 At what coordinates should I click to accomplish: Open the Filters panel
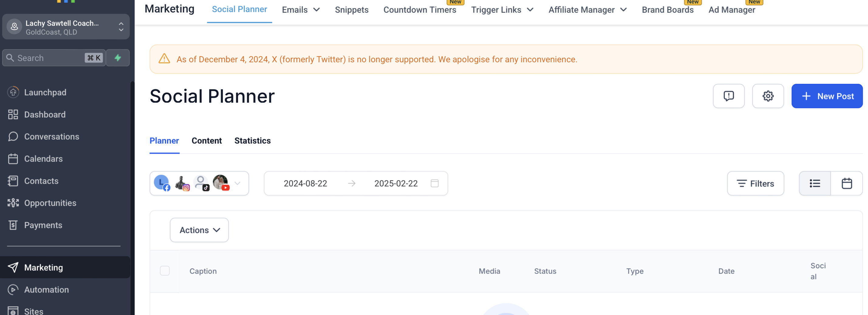pyautogui.click(x=755, y=183)
